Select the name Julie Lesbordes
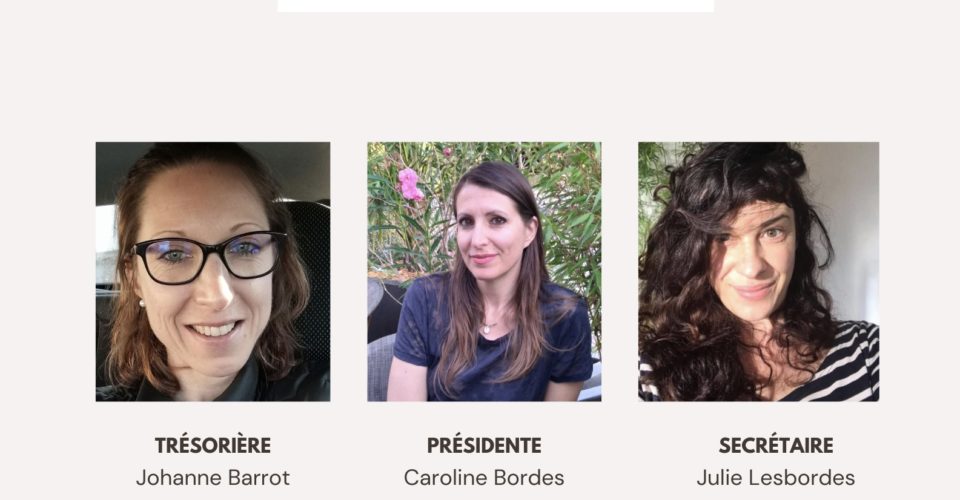 (x=776, y=477)
